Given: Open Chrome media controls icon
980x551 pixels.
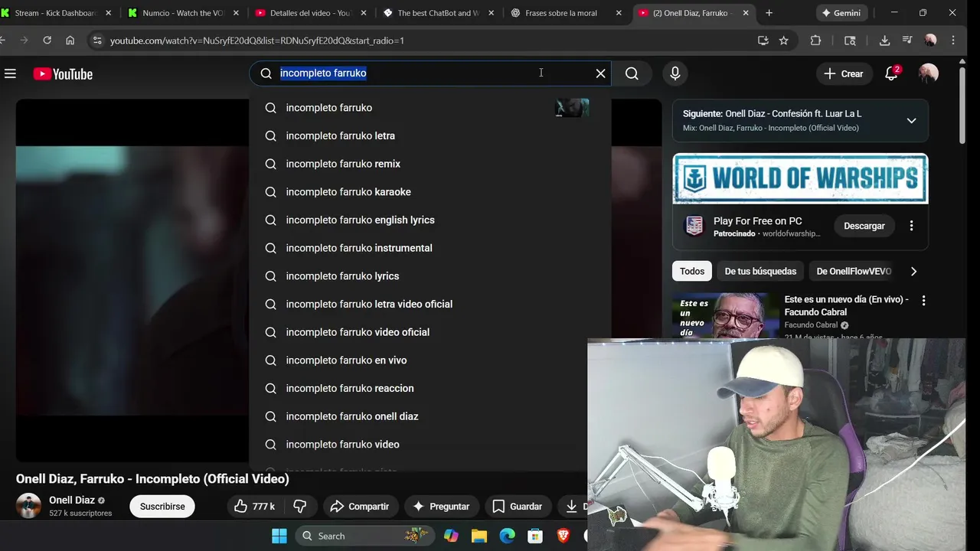Looking at the screenshot, I should pyautogui.click(x=907, y=41).
